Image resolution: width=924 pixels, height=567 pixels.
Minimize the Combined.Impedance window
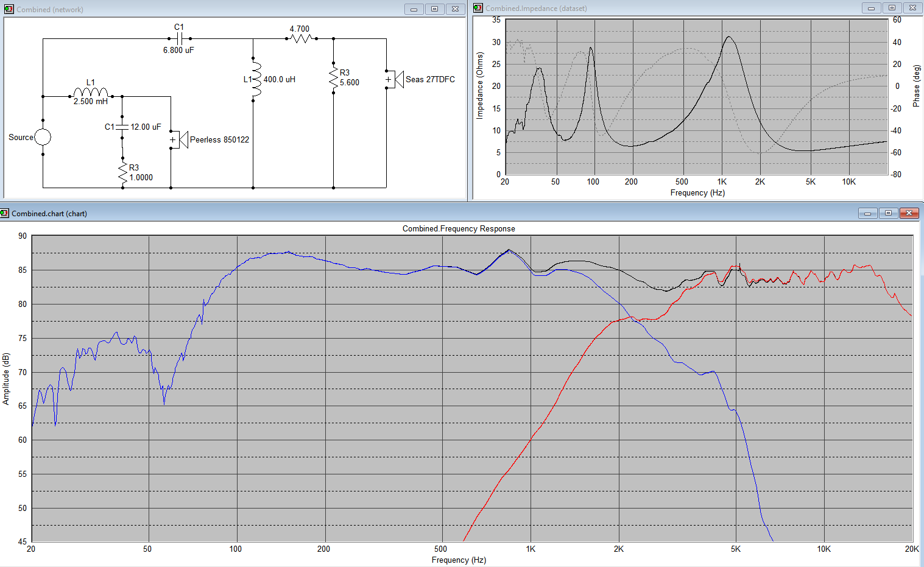[871, 8]
